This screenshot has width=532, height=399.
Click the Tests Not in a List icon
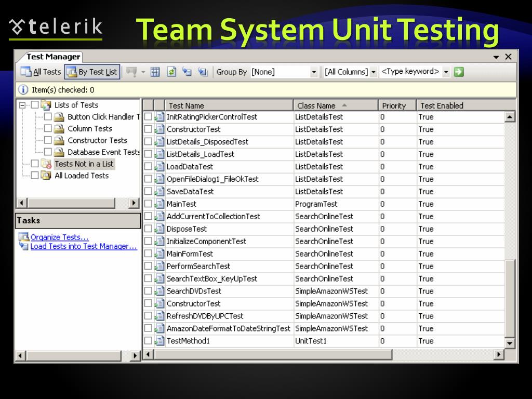click(x=46, y=164)
